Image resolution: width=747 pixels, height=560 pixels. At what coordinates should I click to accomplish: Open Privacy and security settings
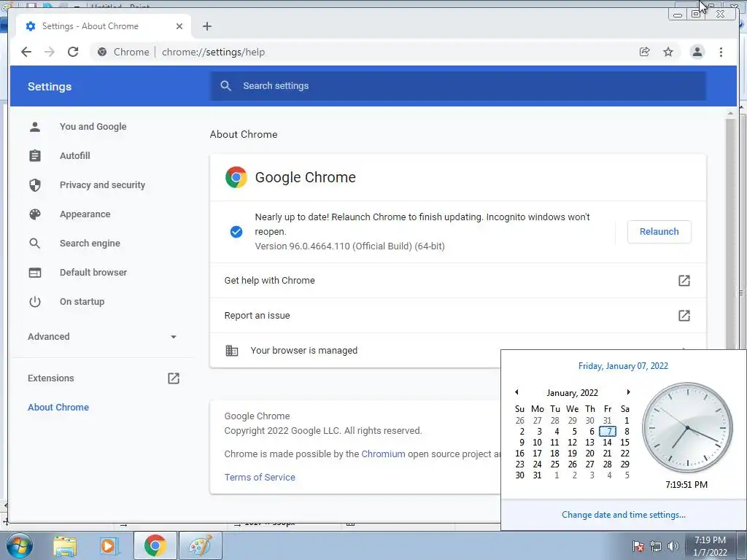[102, 184]
